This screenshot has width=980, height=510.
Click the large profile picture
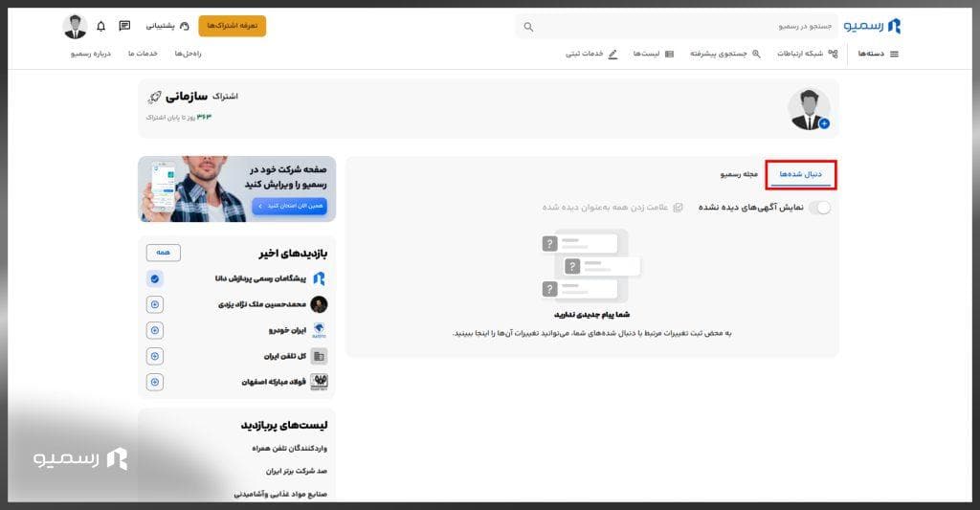809,109
